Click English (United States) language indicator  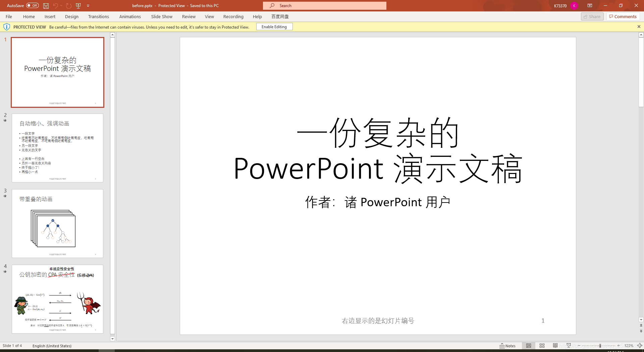(x=52, y=346)
